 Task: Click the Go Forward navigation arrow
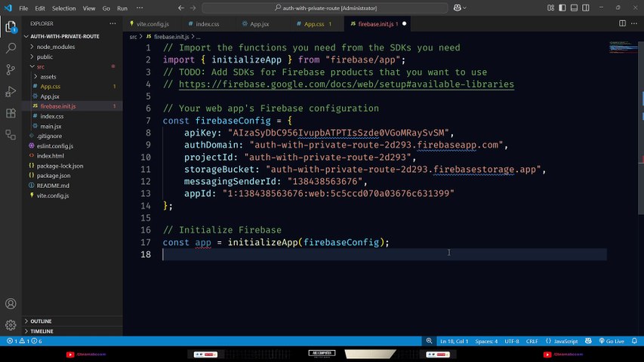(x=193, y=8)
